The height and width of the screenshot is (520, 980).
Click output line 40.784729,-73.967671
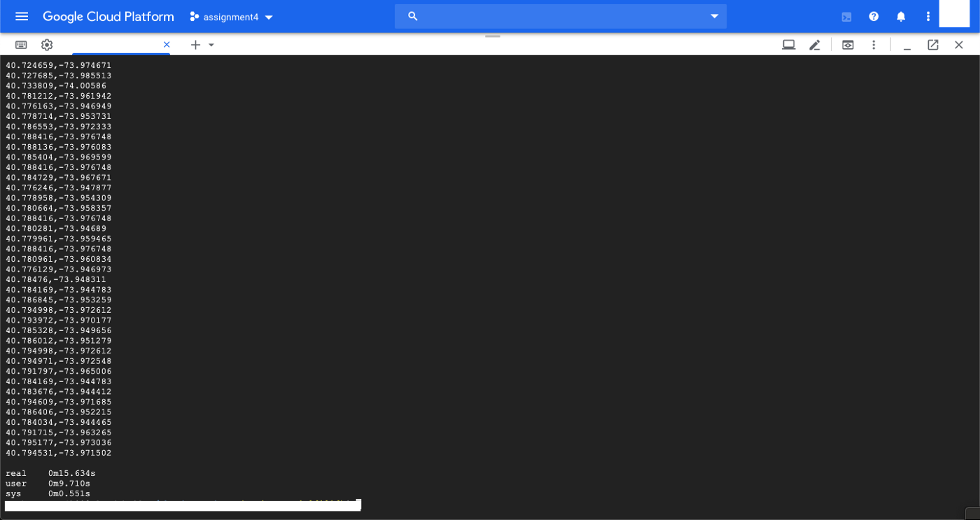point(59,178)
